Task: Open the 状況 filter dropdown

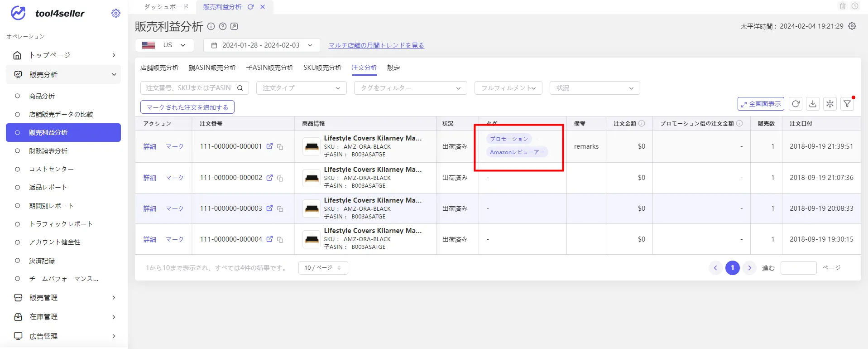Action: coord(595,88)
